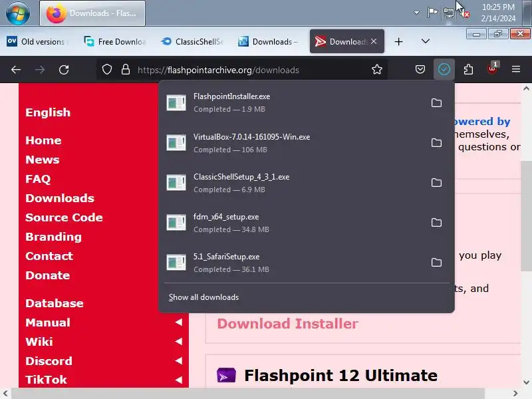Viewport: 532px width, 399px height.
Task: Select the FlashpointInstaller.exe file icon
Action: click(176, 103)
